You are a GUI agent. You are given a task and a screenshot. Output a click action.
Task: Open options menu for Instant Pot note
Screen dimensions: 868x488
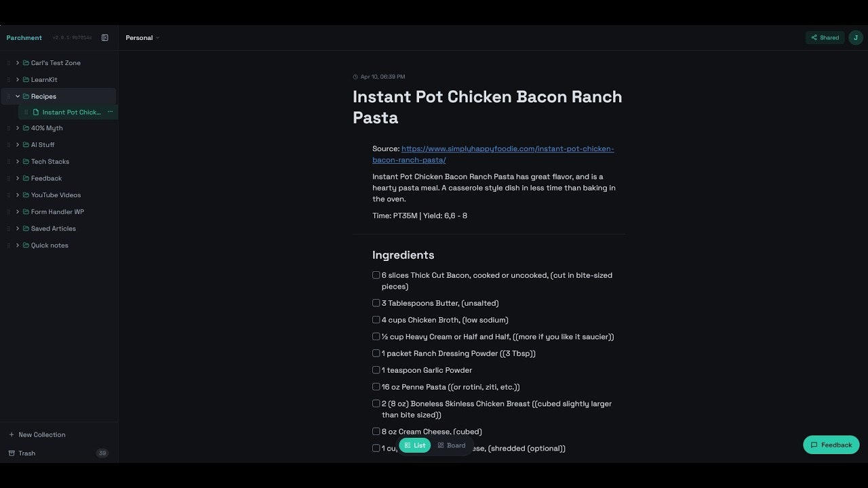click(110, 113)
